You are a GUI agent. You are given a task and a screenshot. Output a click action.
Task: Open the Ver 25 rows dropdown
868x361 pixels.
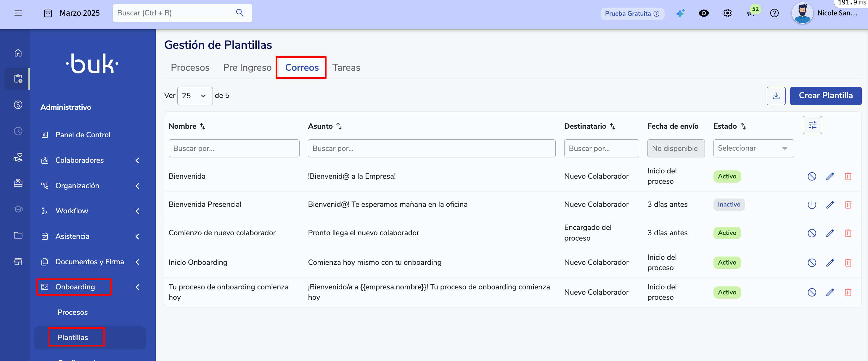pyautogui.click(x=195, y=96)
